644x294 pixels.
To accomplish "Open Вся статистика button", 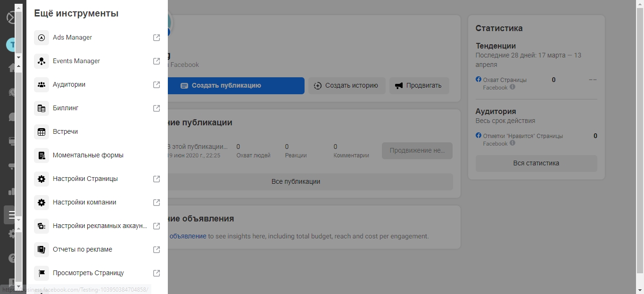I will pos(536,163).
